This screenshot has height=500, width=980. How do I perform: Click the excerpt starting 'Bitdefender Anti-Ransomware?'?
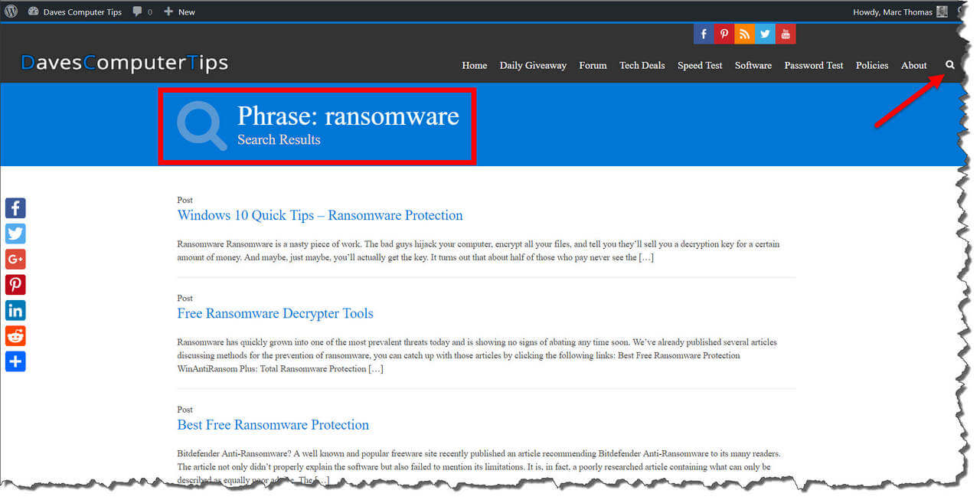pos(479,467)
